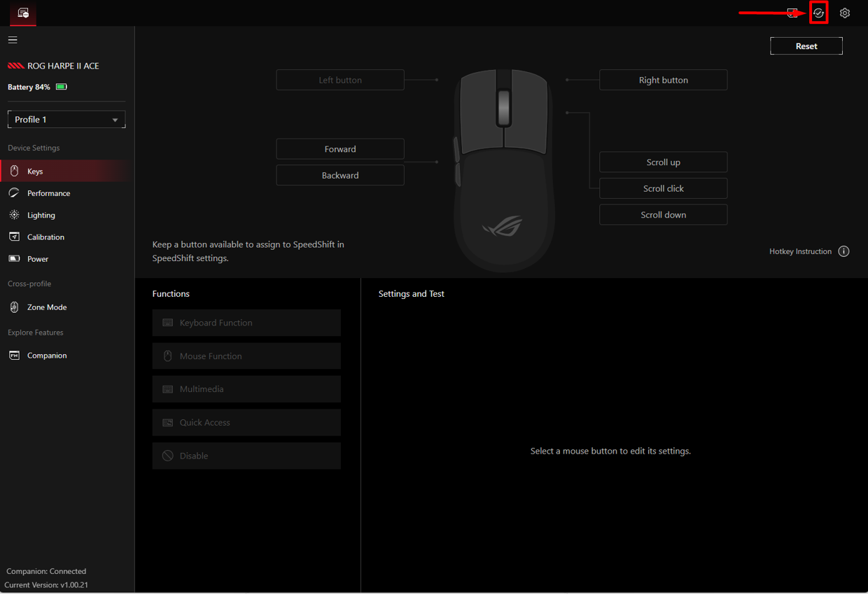The height and width of the screenshot is (595, 868).
Task: Select the Scroll down assignment
Action: pos(664,215)
